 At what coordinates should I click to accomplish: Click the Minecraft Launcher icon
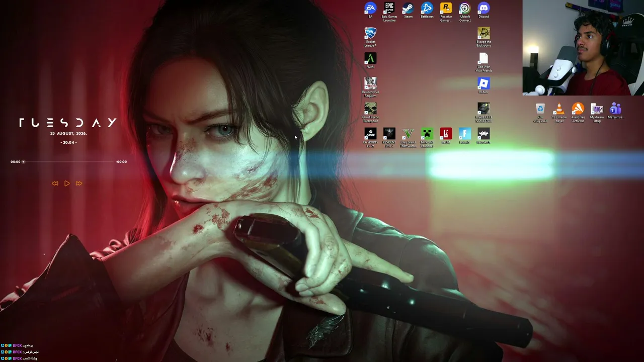tap(427, 138)
